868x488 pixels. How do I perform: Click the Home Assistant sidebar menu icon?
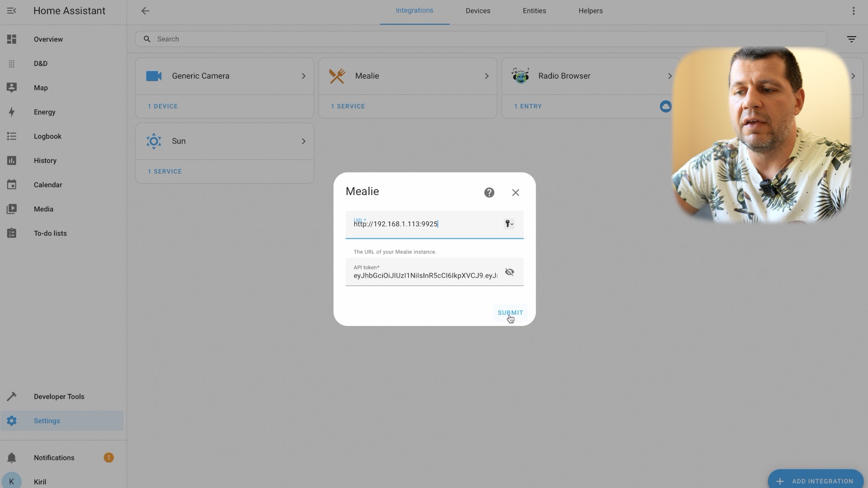pyautogui.click(x=11, y=11)
